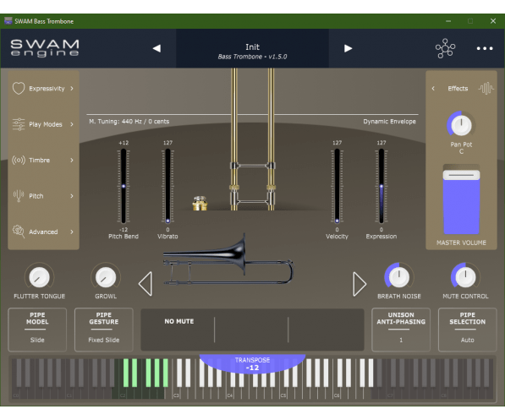Open the Pipe Selection Auto selector
The width and height of the screenshot is (505, 420).
[467, 330]
